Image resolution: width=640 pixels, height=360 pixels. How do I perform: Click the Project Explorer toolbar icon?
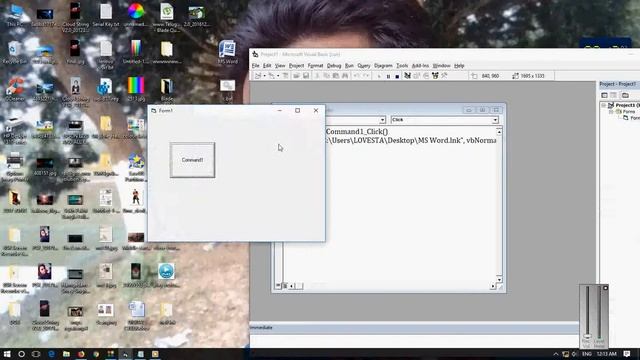pos(407,76)
